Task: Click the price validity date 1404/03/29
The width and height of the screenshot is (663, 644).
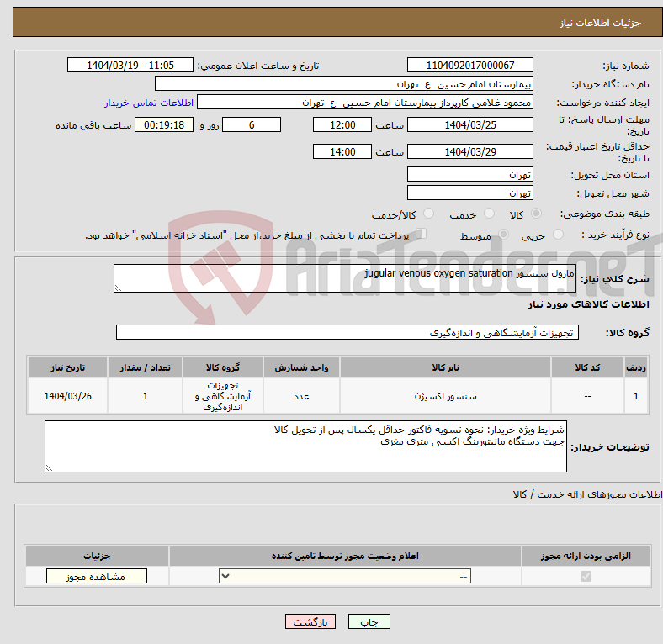Action: [470, 151]
